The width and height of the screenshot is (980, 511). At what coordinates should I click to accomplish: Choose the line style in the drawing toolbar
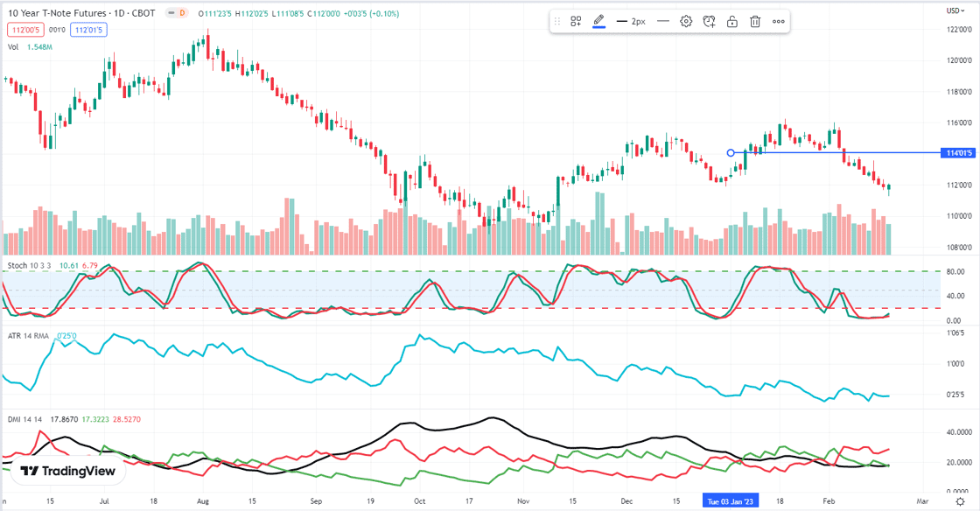(x=663, y=21)
